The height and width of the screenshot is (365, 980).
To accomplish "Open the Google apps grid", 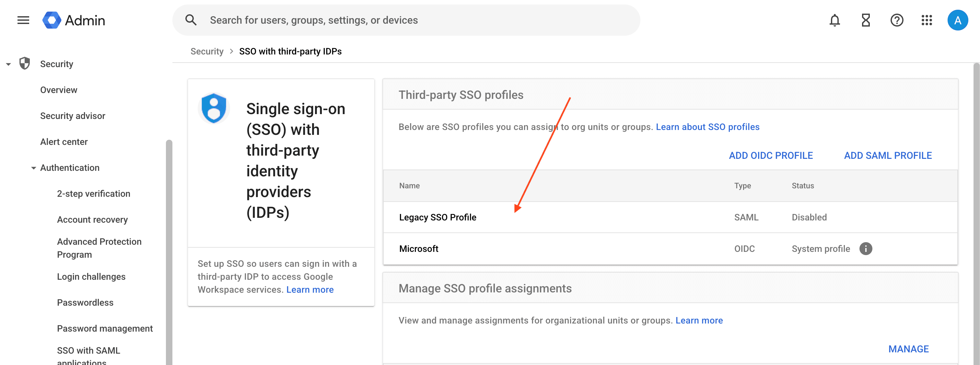I will pyautogui.click(x=927, y=20).
